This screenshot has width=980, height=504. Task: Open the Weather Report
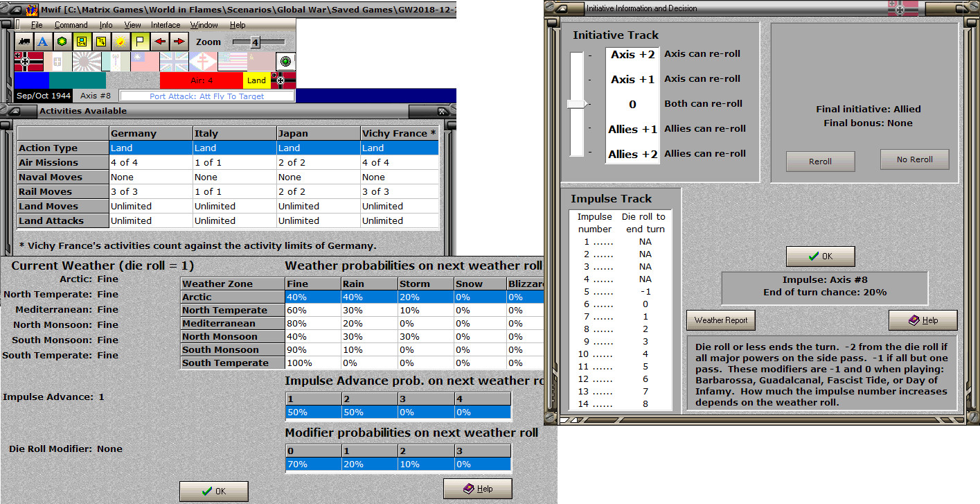[721, 320]
